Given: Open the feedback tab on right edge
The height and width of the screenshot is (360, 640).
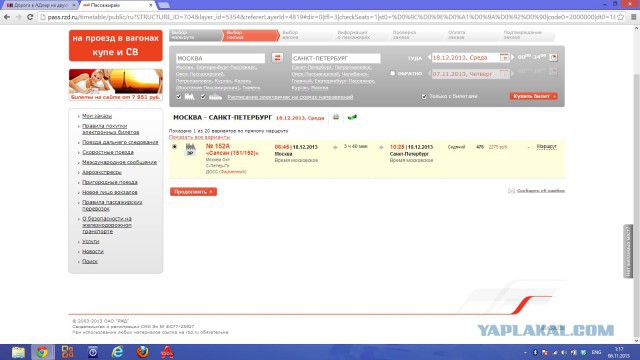Looking at the screenshot, I should (x=628, y=251).
